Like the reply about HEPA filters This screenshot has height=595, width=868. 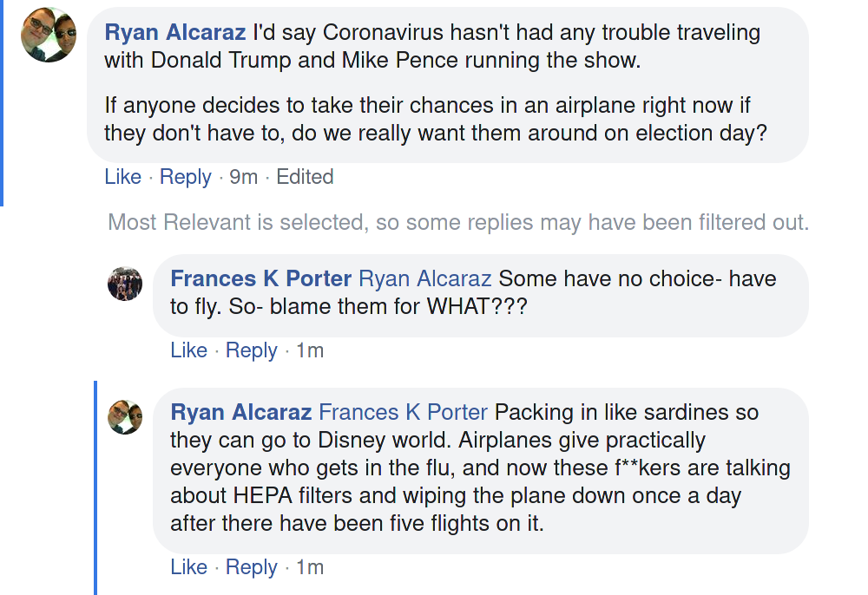point(188,567)
